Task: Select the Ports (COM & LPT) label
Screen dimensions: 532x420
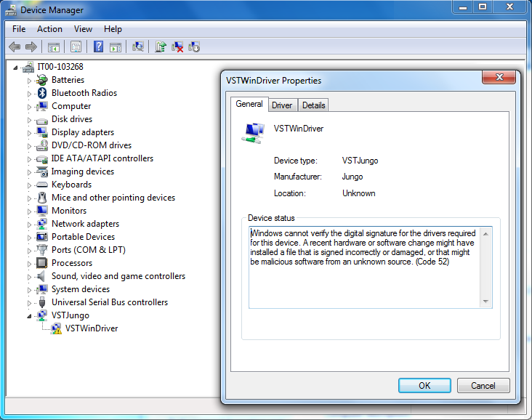Action: point(89,250)
